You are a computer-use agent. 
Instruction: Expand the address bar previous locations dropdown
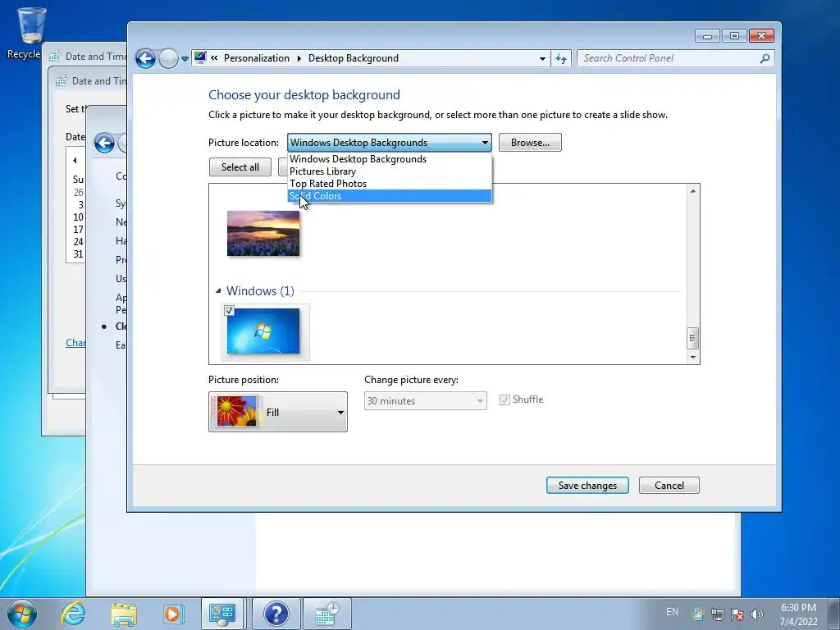[543, 58]
